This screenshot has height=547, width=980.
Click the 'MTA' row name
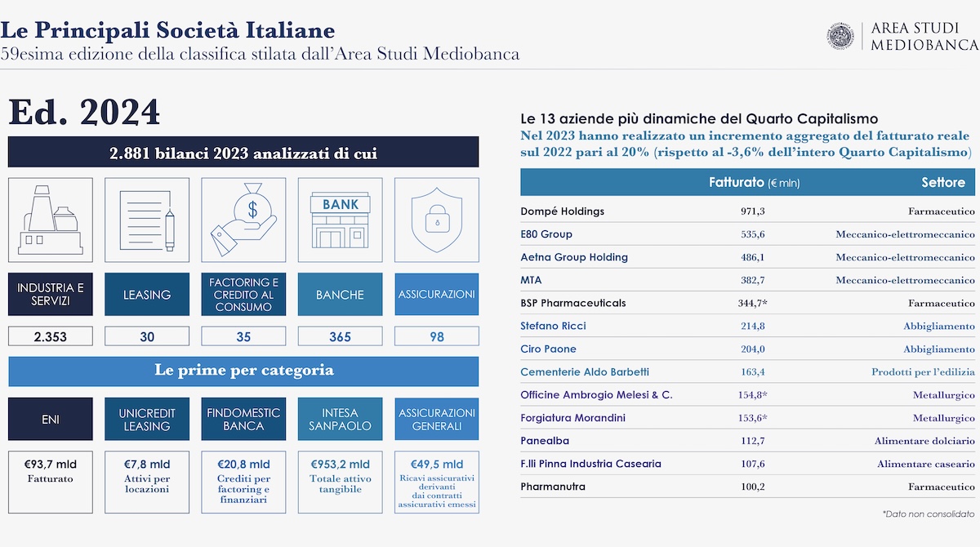[531, 280]
